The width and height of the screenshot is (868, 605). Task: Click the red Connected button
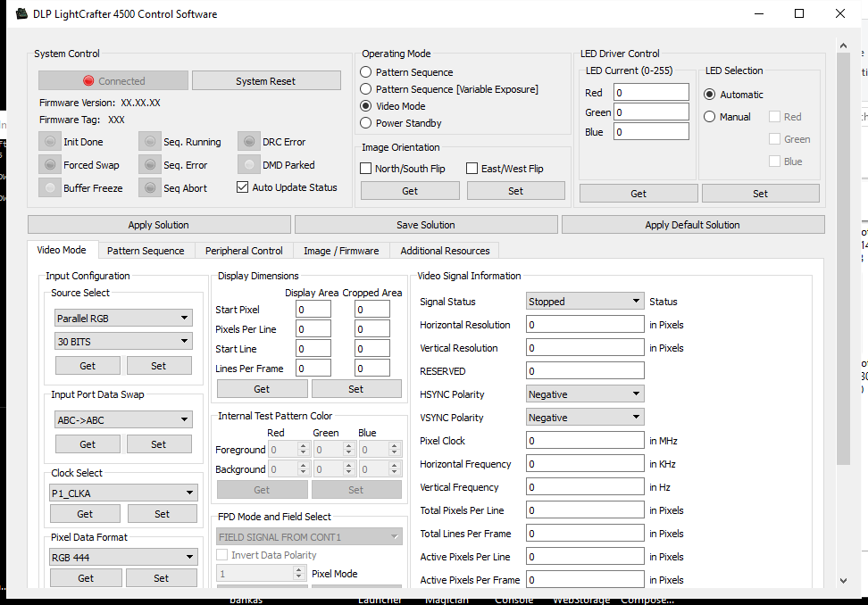click(113, 80)
